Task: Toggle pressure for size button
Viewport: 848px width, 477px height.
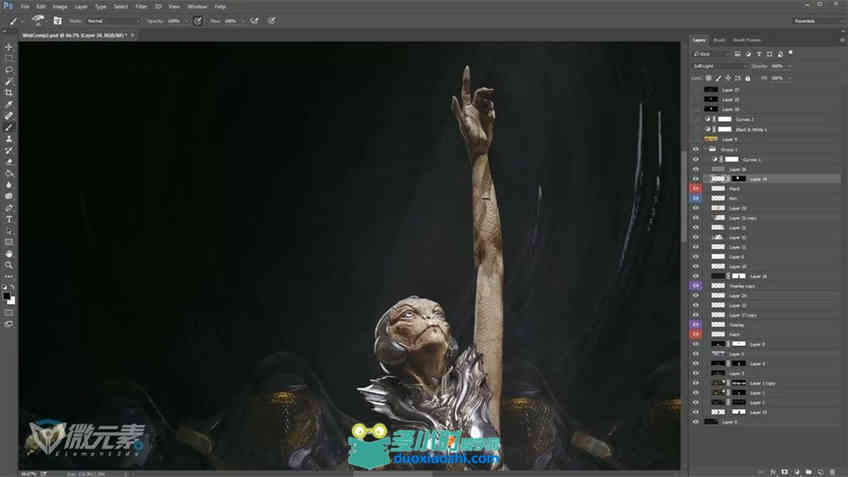Action: (272, 21)
